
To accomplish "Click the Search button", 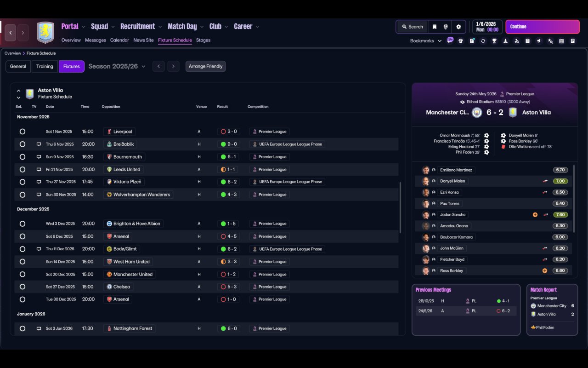I will click(x=412, y=27).
